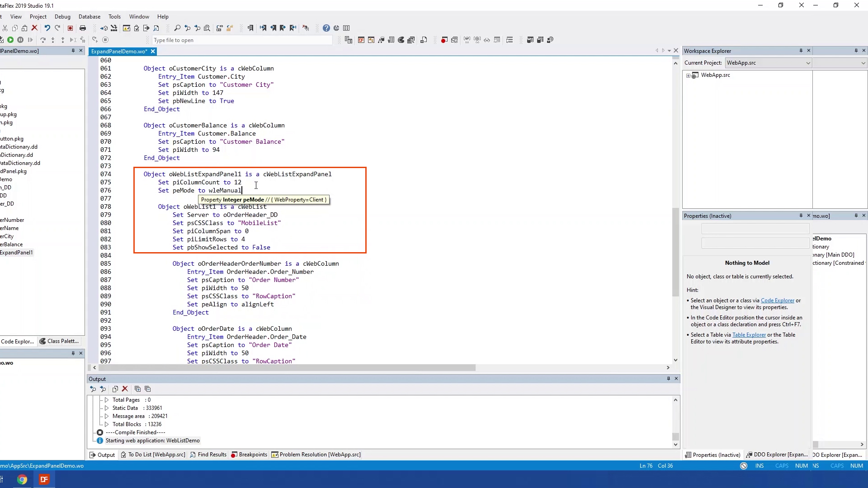The height and width of the screenshot is (488, 868).
Task: Follow the Code Explorer hint link
Action: 777,300
